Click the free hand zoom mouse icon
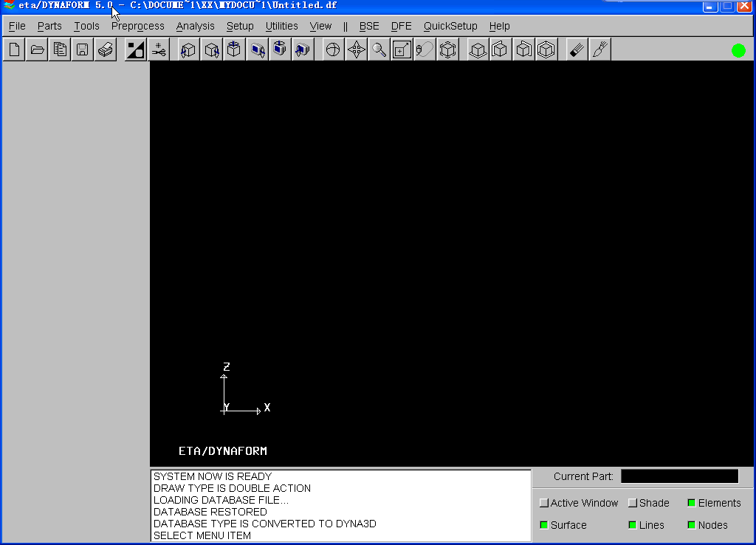Image resolution: width=756 pixels, height=545 pixels. coord(425,49)
